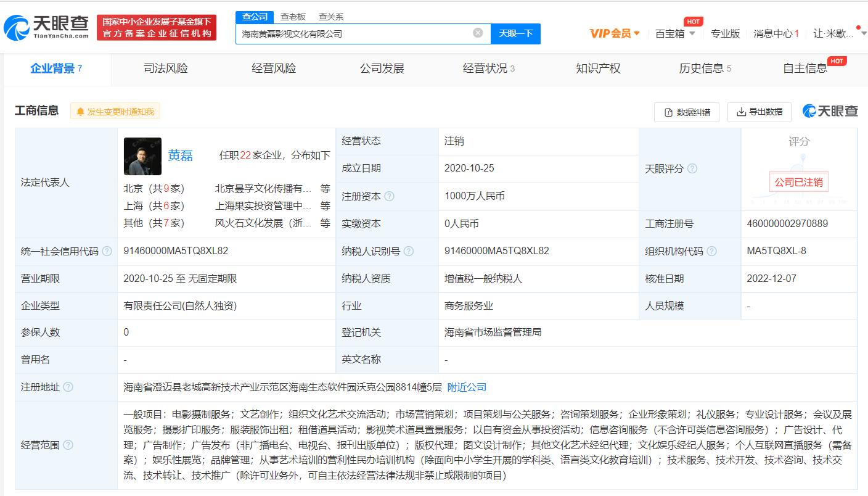868x496 pixels.
Task: Select the 知识产权 tab
Action: tap(598, 68)
